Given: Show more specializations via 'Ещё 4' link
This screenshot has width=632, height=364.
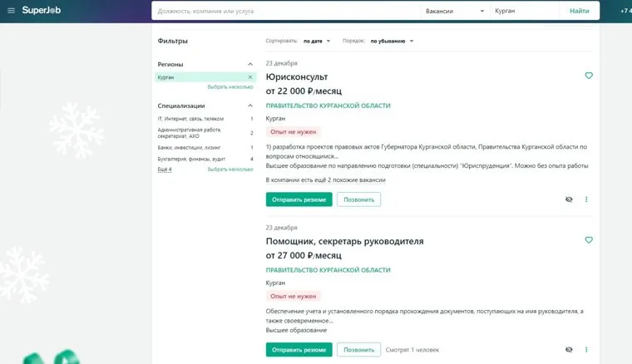Looking at the screenshot, I should tap(164, 169).
